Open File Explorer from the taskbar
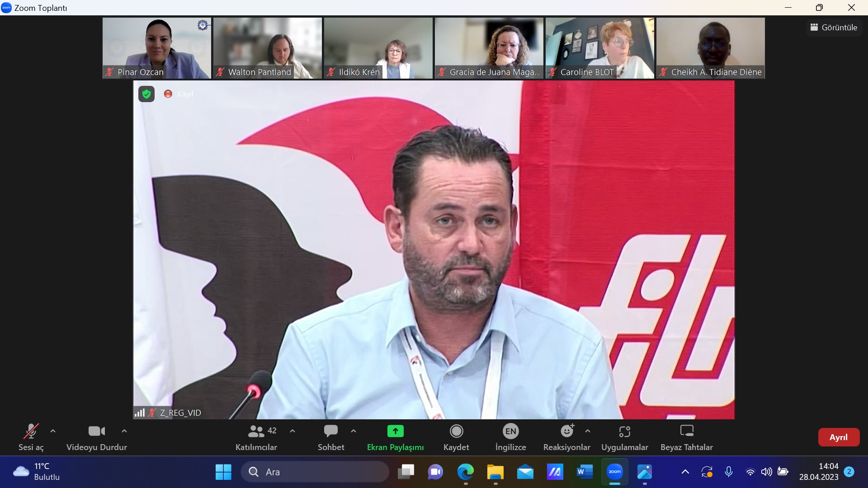Viewport: 868px width, 488px height. pos(495,472)
